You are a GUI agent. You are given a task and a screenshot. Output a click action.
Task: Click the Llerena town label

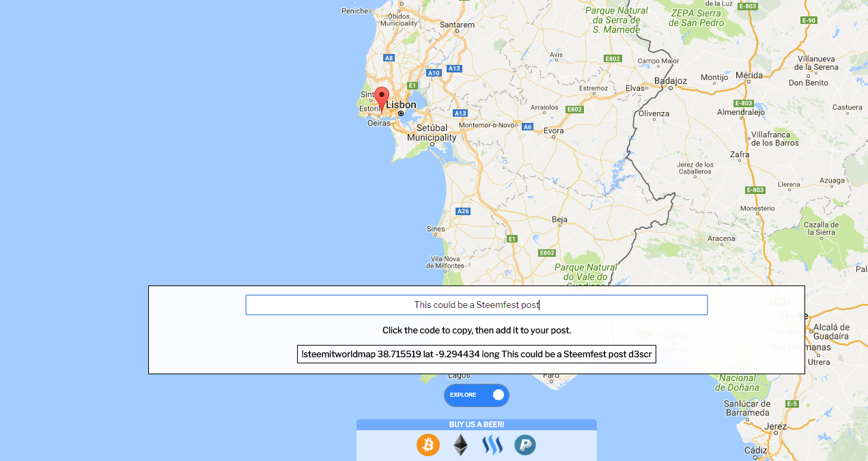click(x=789, y=184)
